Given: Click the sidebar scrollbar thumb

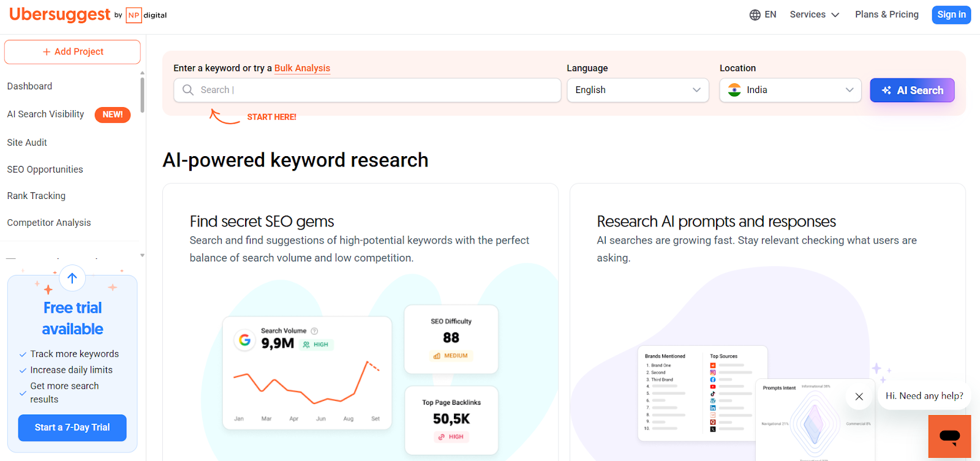Looking at the screenshot, I should [x=142, y=95].
